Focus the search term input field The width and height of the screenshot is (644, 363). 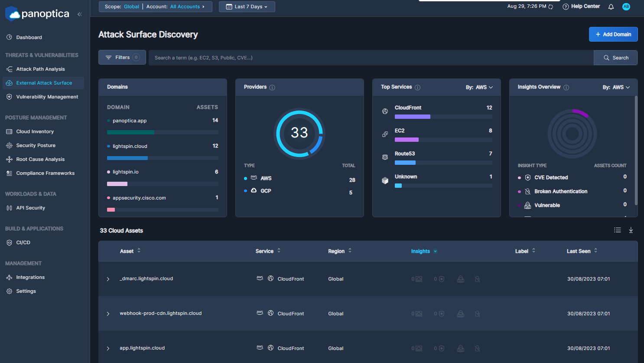click(371, 58)
